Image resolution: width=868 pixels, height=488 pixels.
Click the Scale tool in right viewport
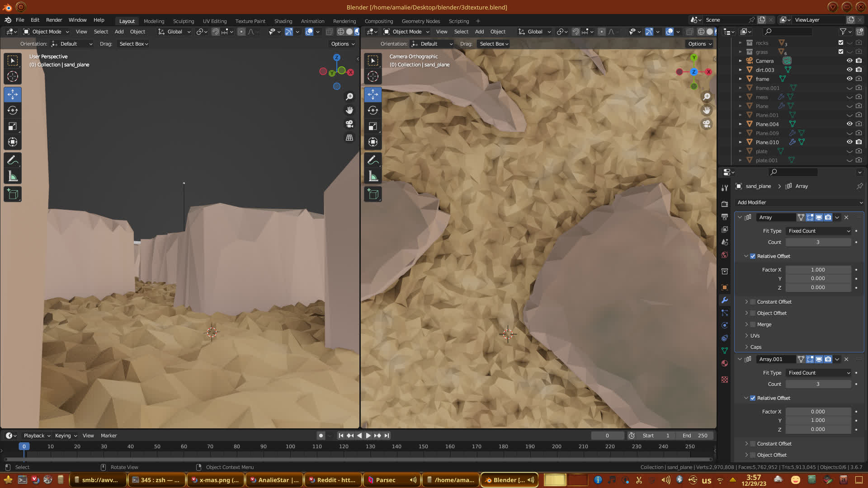tap(373, 127)
